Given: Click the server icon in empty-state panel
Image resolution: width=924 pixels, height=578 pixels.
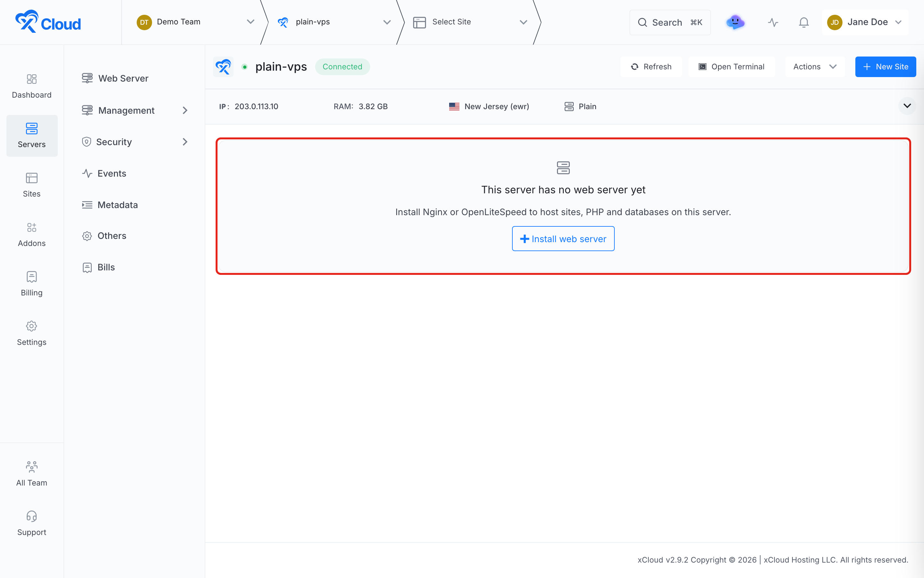Looking at the screenshot, I should coord(563,167).
